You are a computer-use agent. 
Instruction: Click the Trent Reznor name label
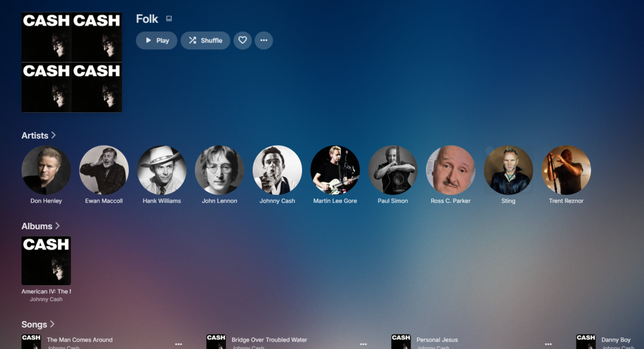click(x=566, y=201)
